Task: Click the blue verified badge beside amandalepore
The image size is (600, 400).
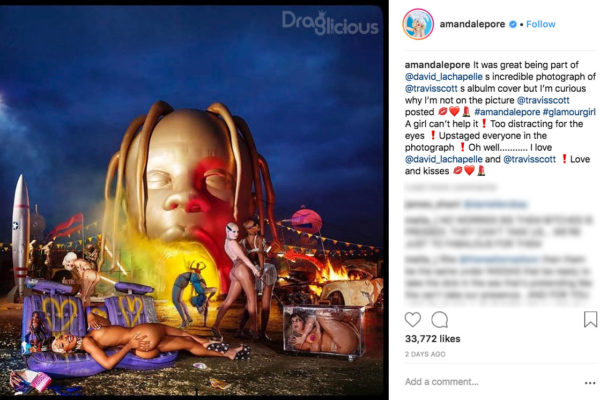Action: [512, 24]
